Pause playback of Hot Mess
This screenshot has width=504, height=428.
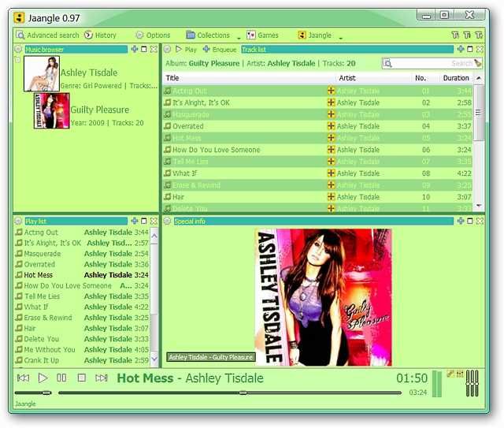click(x=61, y=378)
